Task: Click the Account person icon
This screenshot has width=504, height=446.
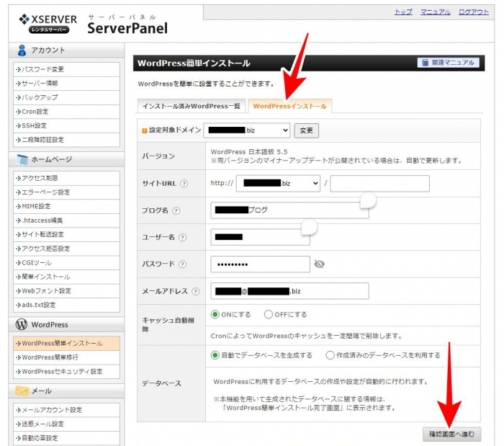Action: tap(22, 50)
